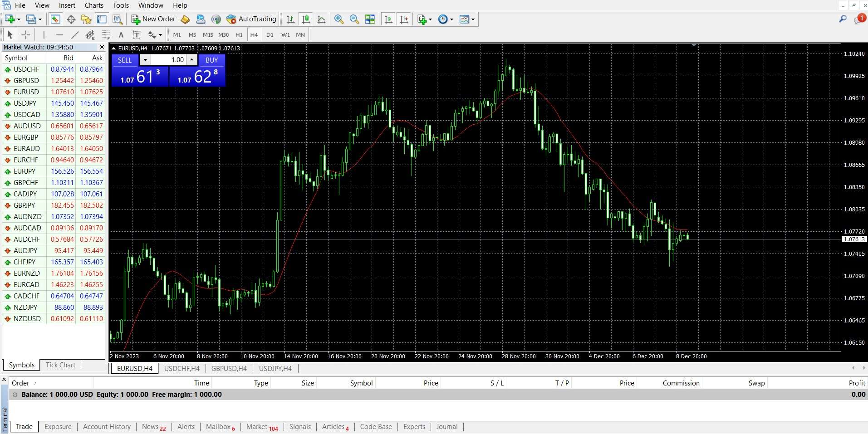Zoom out of the chart
Screen dimensions: 868x434
coord(354,19)
